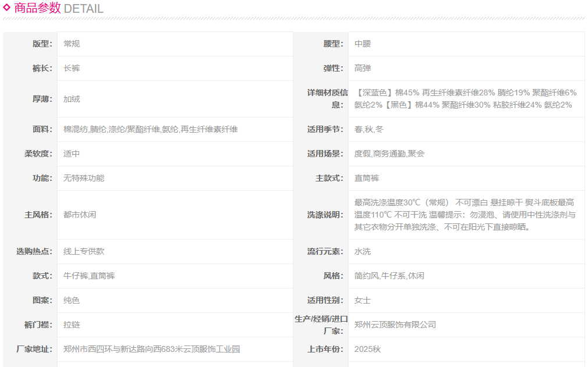Select the 版型 value 常规
Viewport: 588px width, 367px height.
(x=72, y=44)
